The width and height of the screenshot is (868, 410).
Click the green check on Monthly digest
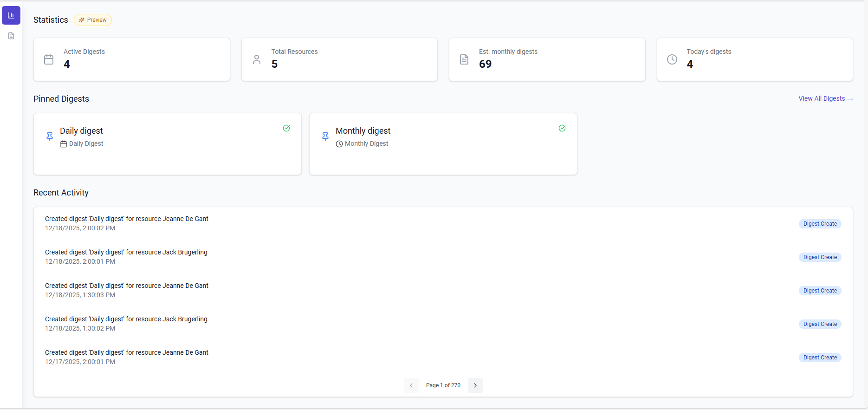(x=562, y=128)
